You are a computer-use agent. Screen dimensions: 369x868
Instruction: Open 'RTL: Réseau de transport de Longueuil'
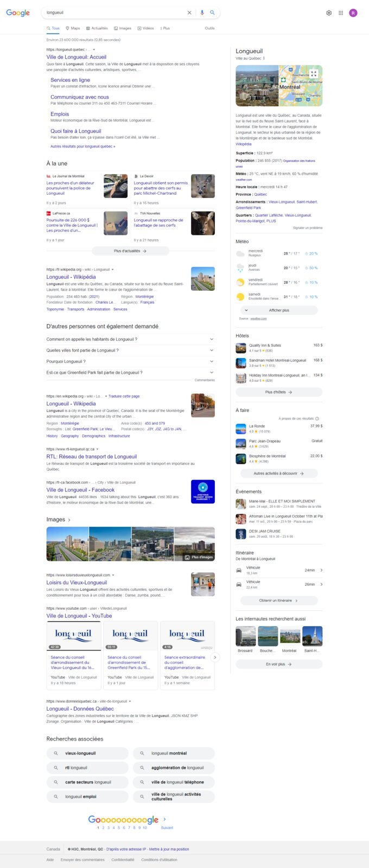(x=92, y=457)
